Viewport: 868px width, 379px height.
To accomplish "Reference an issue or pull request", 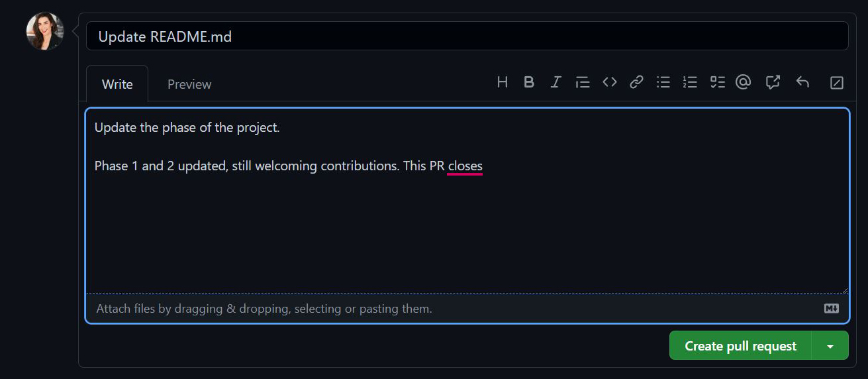I will pos(773,82).
